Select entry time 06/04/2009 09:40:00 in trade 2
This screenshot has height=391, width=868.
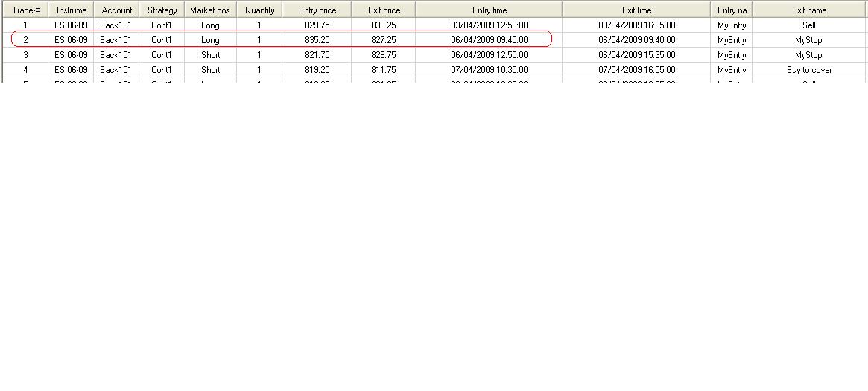point(490,40)
